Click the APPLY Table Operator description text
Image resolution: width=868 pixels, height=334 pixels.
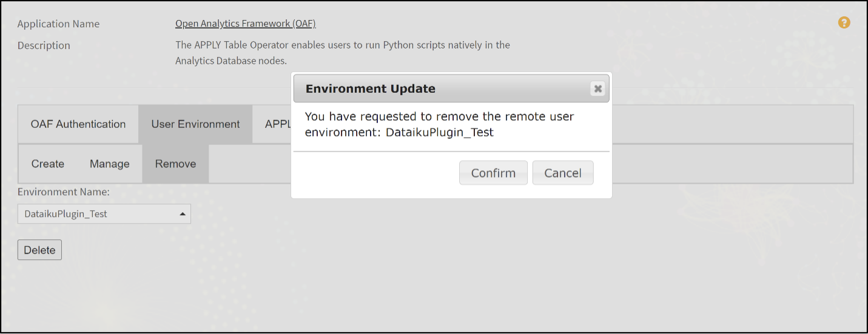tap(342, 52)
